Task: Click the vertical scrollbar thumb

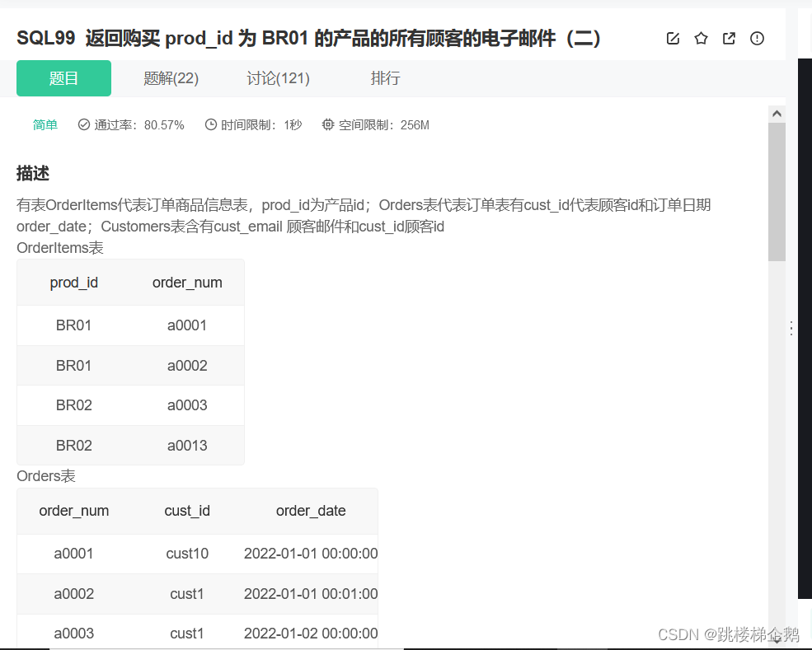Action: click(777, 192)
